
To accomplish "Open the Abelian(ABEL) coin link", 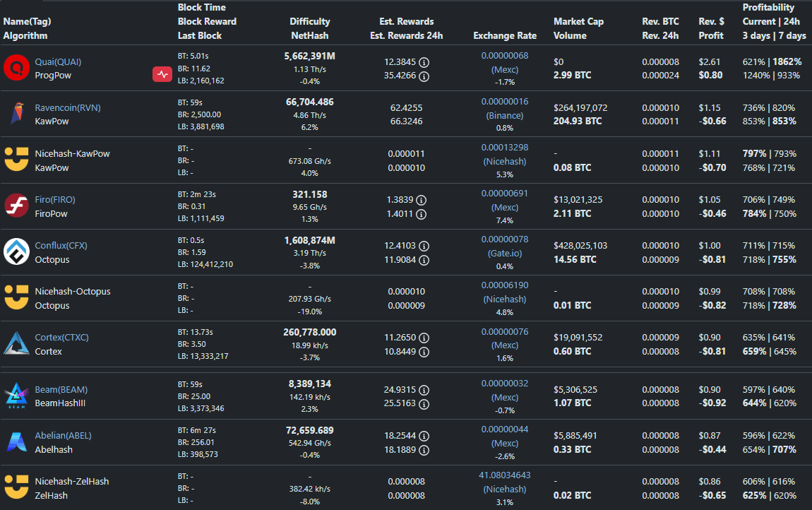I will tap(63, 436).
